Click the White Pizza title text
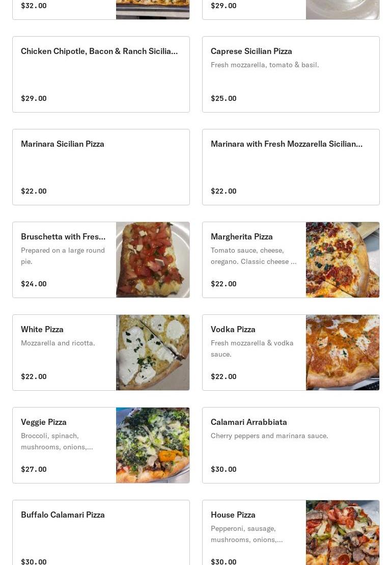392x565 pixels. pyautogui.click(x=42, y=329)
